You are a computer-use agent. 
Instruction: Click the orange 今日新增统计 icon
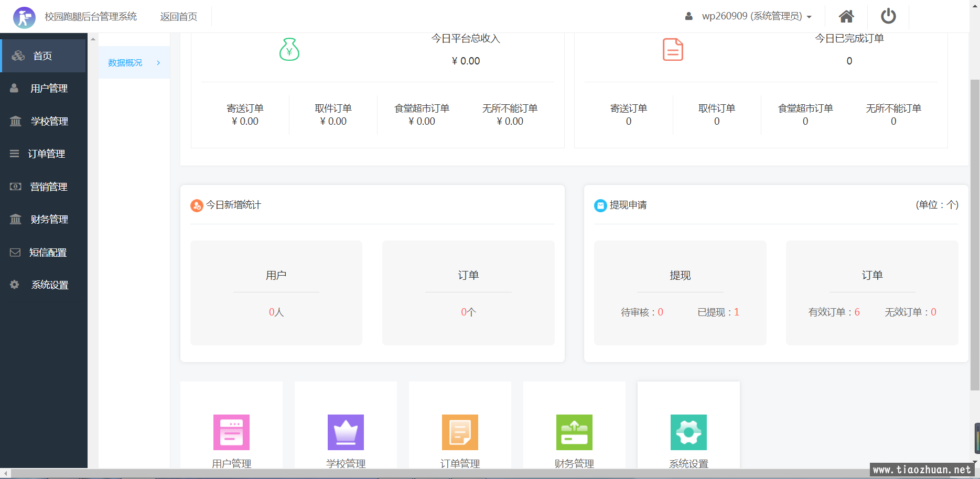click(197, 205)
